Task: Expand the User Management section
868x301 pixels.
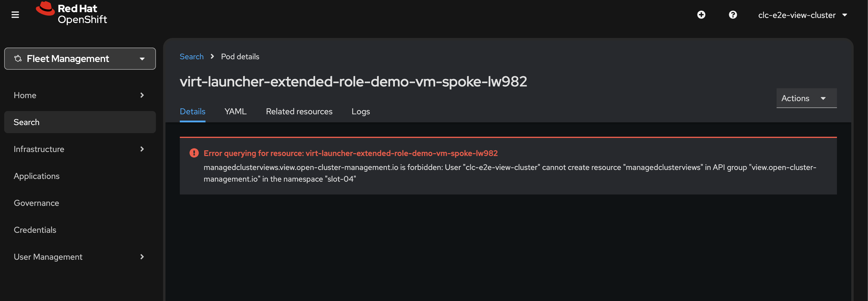Action: [x=79, y=257]
